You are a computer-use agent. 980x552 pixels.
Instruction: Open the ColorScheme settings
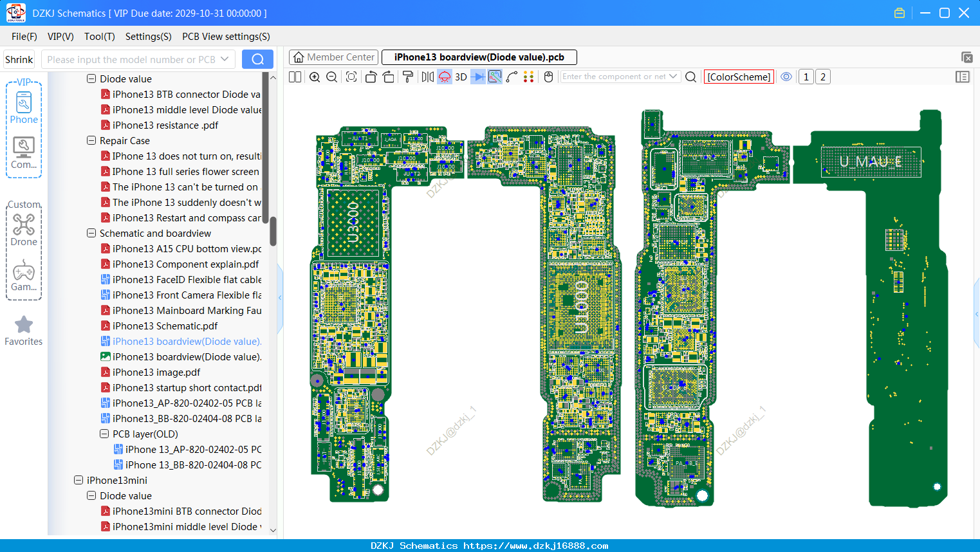739,77
